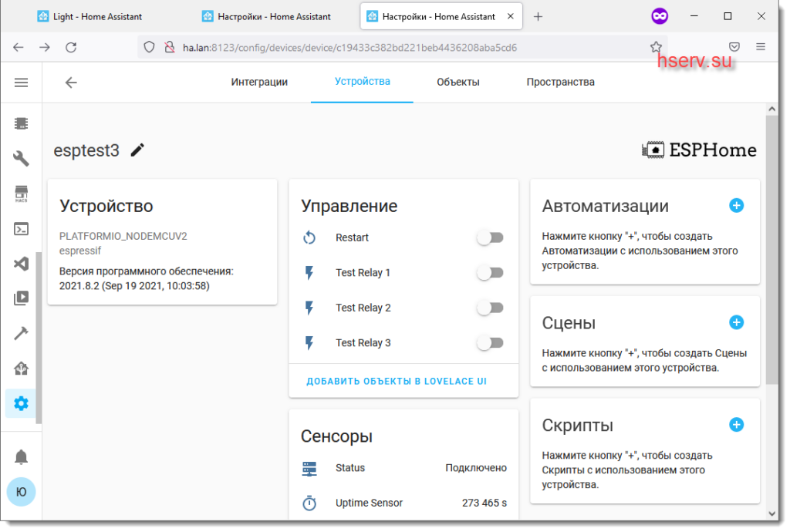
Task: Open notifications bell in sidebar
Action: (x=21, y=457)
